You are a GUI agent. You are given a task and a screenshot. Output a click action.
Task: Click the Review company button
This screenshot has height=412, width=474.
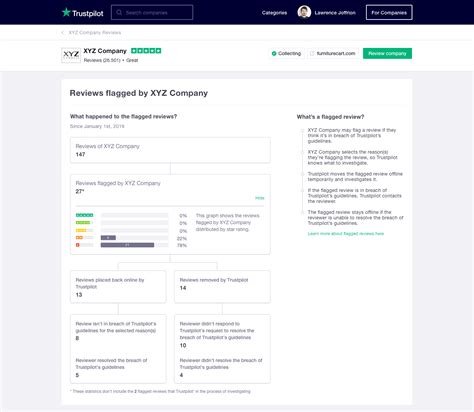coord(387,53)
